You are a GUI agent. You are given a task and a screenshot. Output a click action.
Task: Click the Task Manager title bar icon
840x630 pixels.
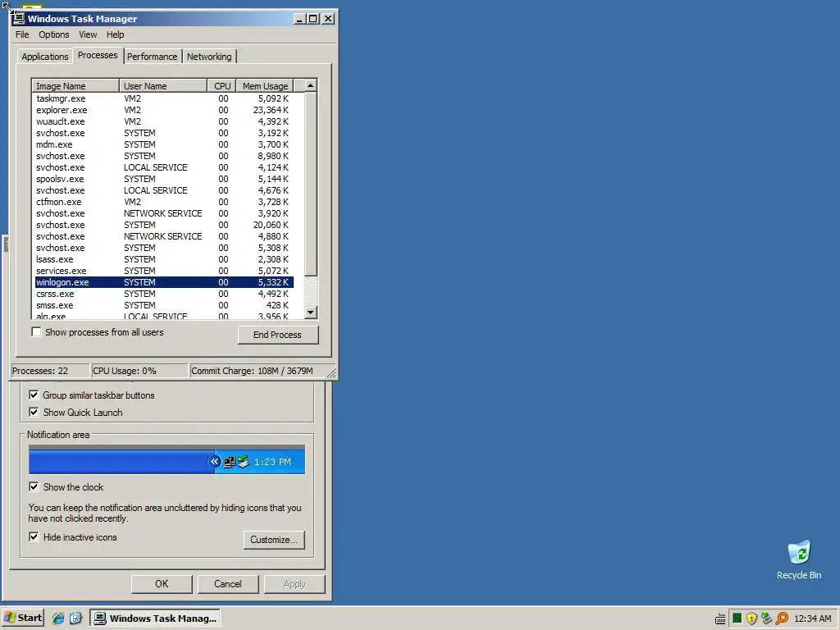[19, 19]
